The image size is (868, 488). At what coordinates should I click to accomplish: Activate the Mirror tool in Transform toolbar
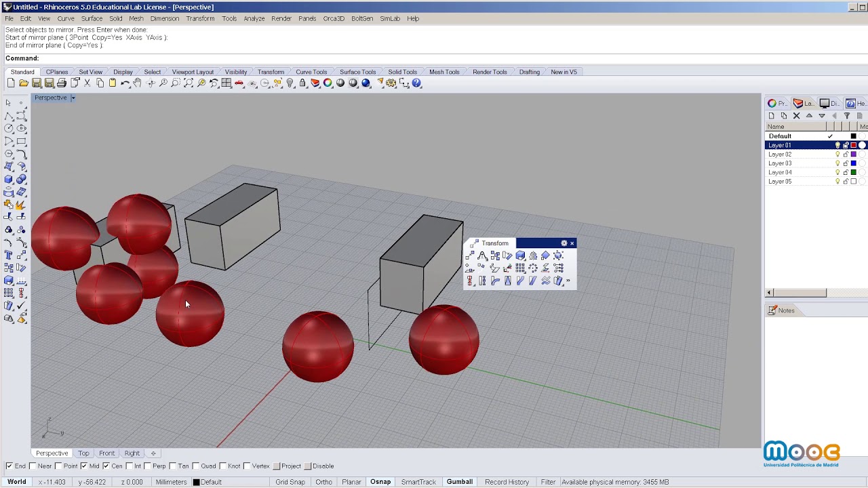pos(533,256)
